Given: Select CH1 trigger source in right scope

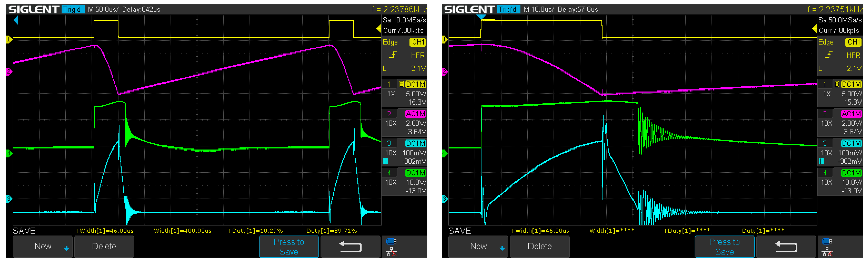Looking at the screenshot, I should pos(853,42).
